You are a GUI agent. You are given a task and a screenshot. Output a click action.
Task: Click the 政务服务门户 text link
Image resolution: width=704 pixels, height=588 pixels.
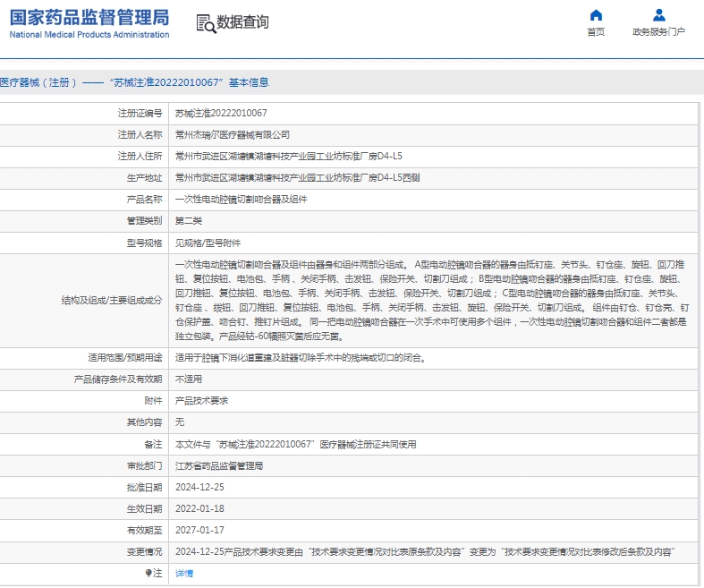tap(658, 32)
